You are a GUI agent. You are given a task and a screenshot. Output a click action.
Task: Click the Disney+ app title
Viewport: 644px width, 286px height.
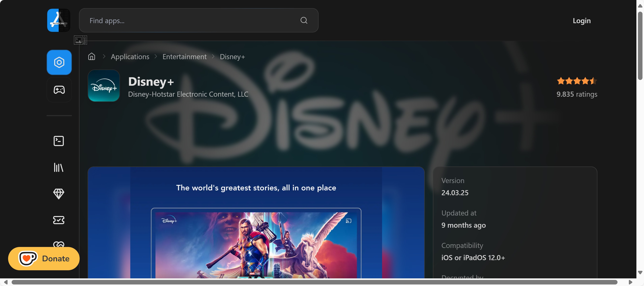[151, 81]
